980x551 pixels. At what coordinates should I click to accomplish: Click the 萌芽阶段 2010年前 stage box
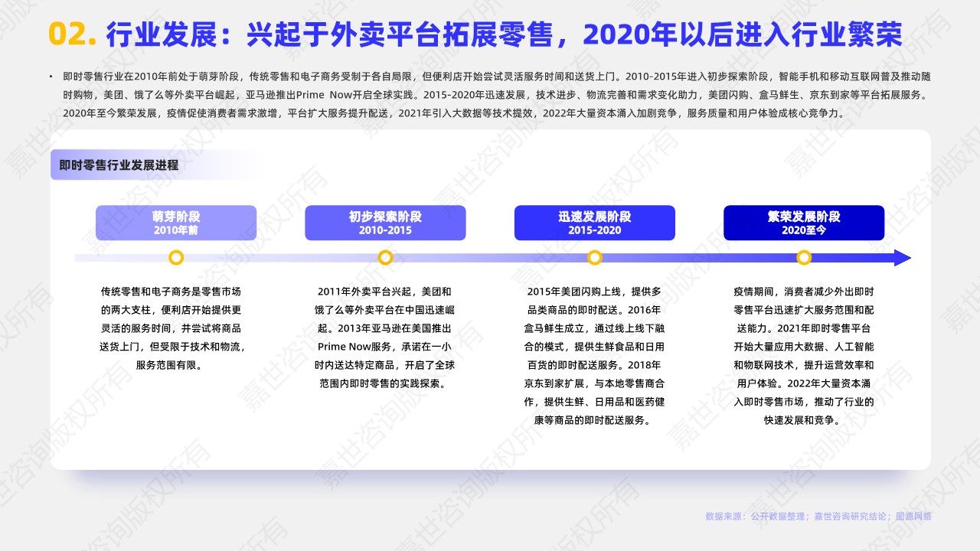[176, 223]
